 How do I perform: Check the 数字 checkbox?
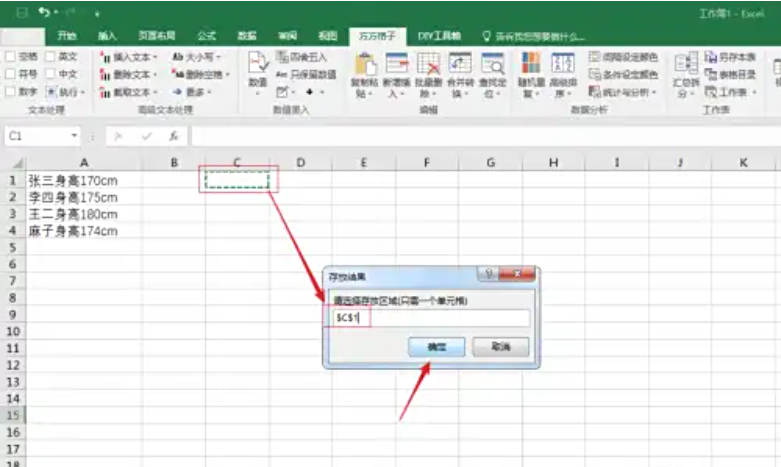pyautogui.click(x=10, y=91)
